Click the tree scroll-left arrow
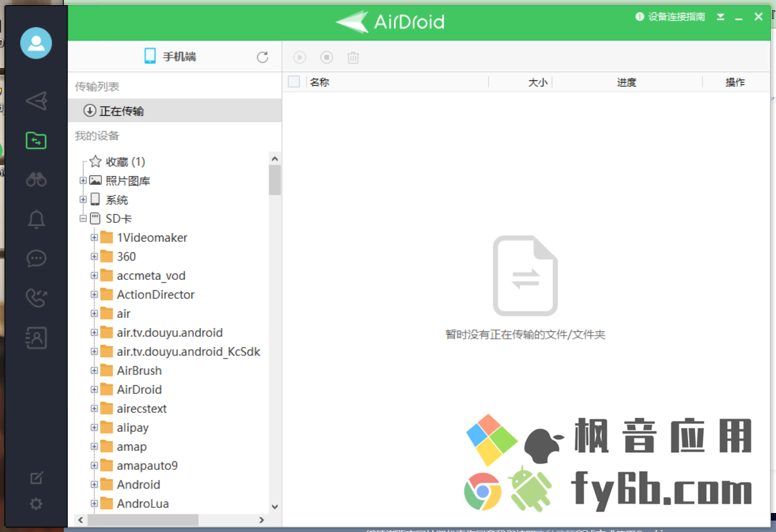The image size is (776, 532). click(79, 520)
